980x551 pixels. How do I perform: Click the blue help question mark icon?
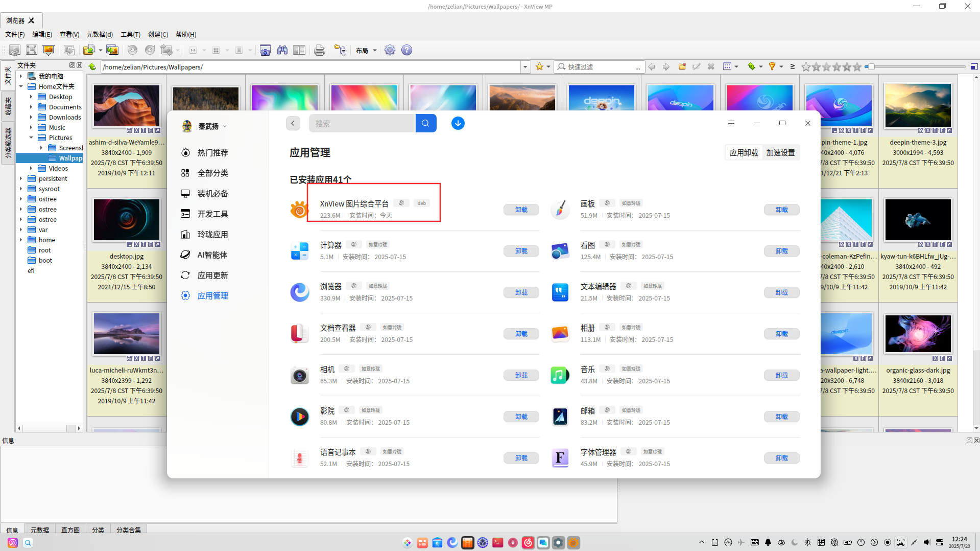407,50
